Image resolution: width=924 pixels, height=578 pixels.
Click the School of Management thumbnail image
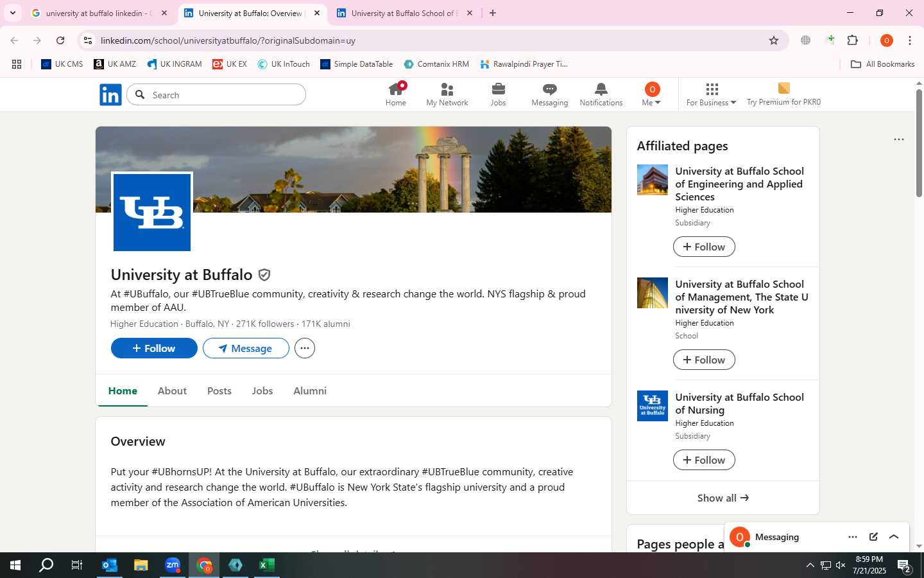coord(652,293)
